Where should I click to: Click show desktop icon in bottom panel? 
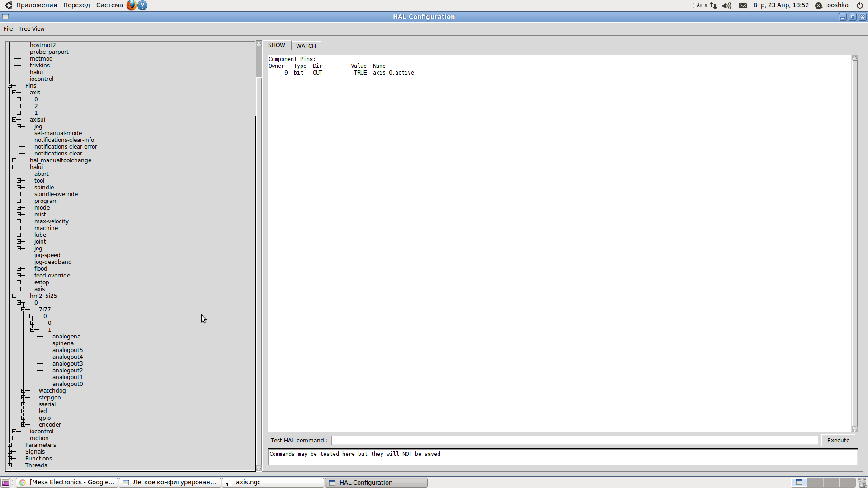tap(5, 483)
